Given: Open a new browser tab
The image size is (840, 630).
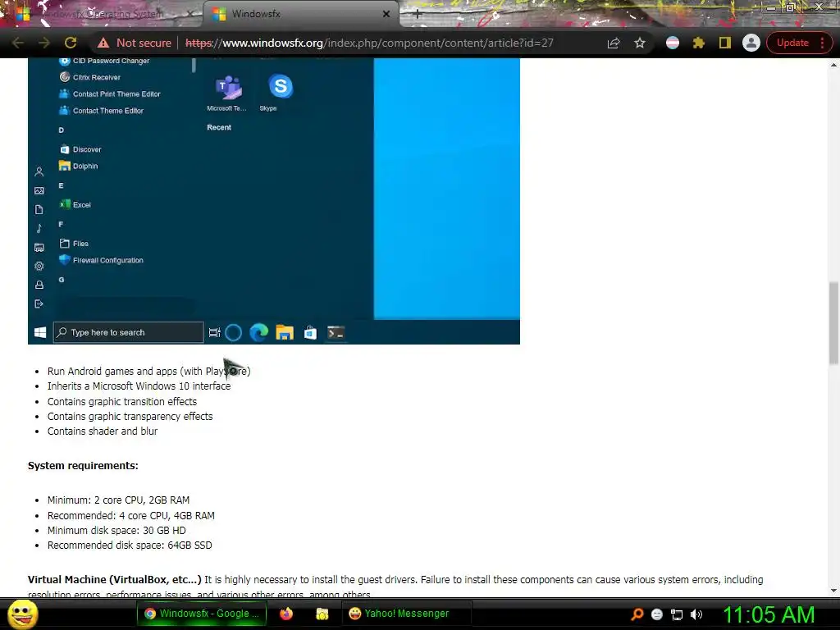Looking at the screenshot, I should (418, 15).
